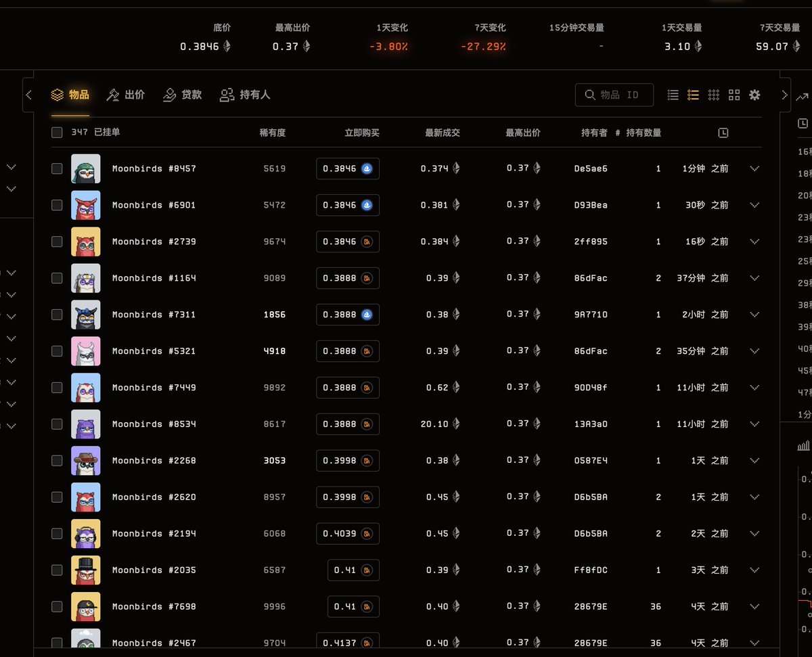Click the marketplace icon in #8457 buy button
812x657 pixels.
point(367,168)
